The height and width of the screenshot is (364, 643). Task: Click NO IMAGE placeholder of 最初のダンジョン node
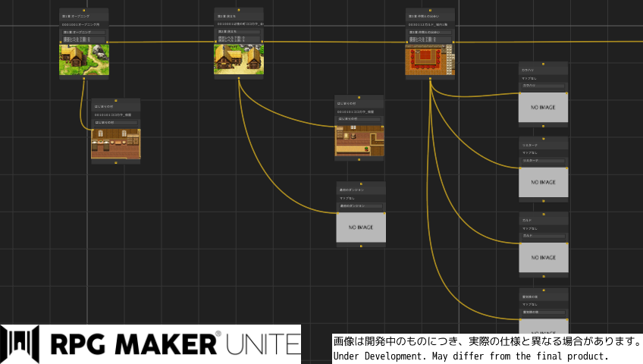361,227
